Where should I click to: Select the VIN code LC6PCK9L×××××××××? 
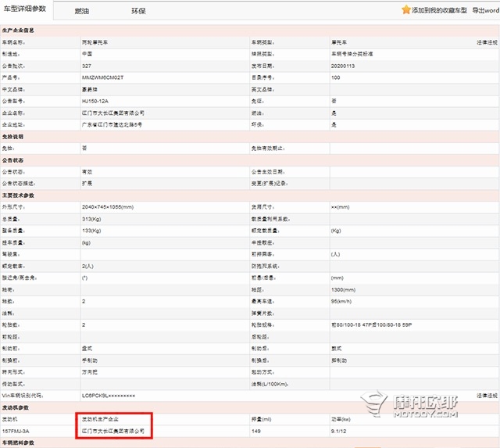pos(109,396)
